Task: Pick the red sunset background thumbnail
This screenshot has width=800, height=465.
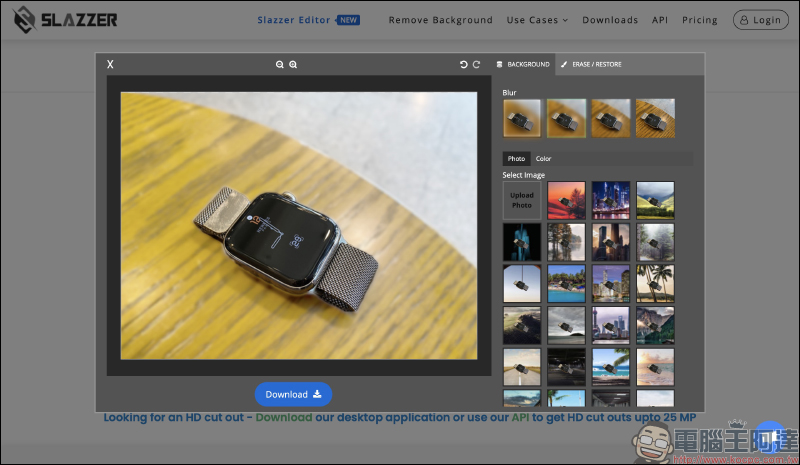Action: point(566,200)
